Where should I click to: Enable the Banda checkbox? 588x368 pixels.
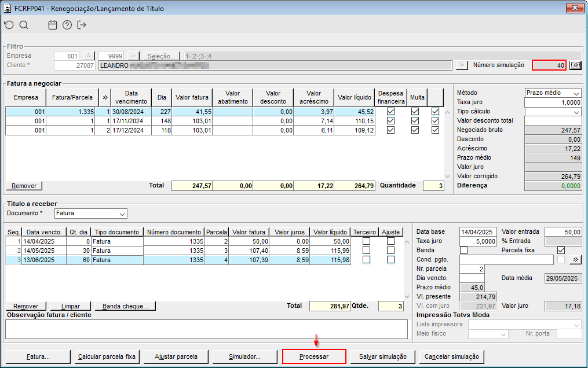click(463, 250)
